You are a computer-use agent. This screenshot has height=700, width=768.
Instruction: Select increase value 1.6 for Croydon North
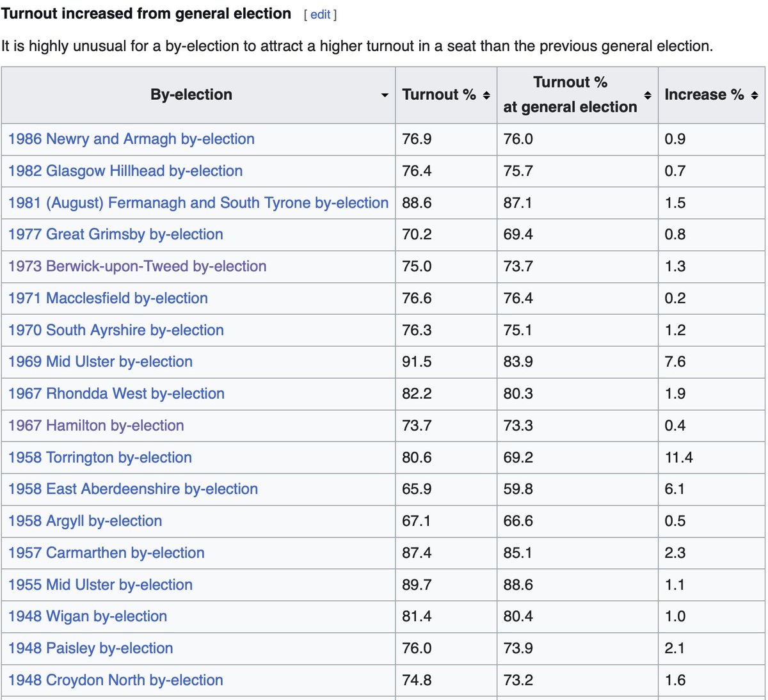click(x=675, y=680)
